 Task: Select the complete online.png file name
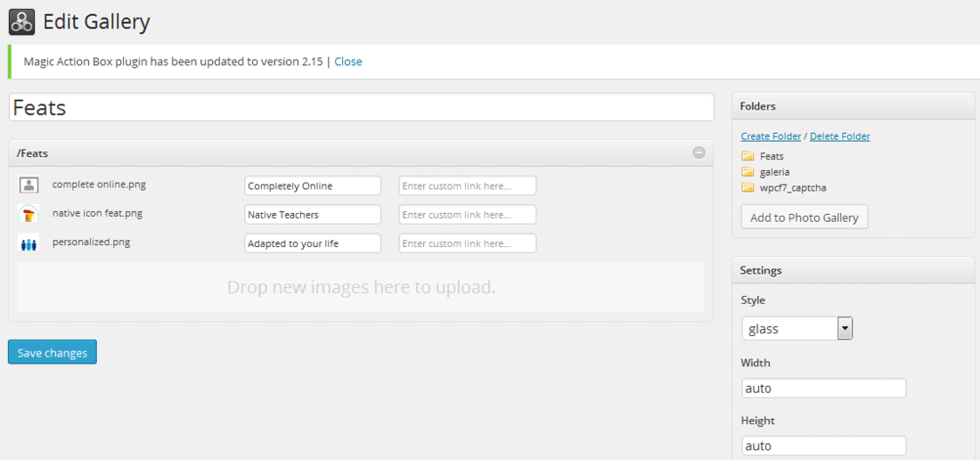pyautogui.click(x=100, y=185)
